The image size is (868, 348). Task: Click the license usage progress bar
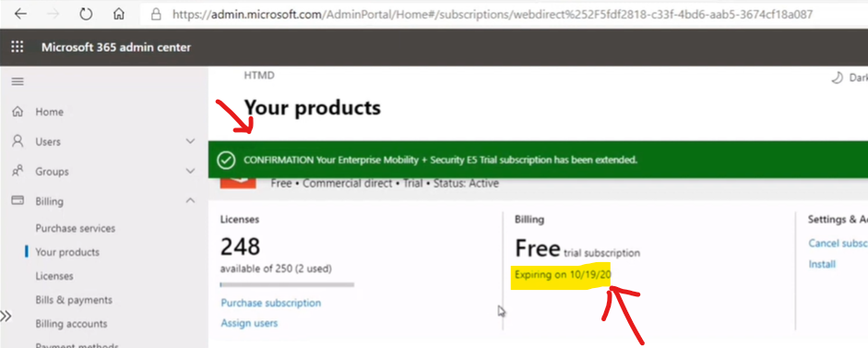point(287,285)
